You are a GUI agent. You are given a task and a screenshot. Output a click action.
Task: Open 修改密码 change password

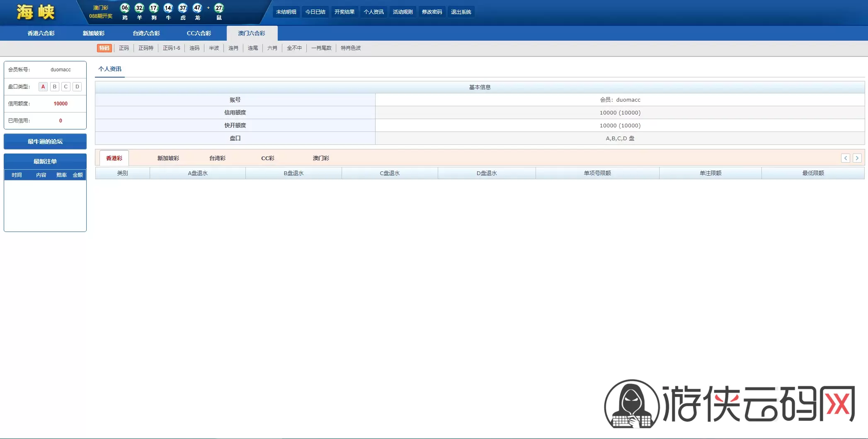[432, 12]
